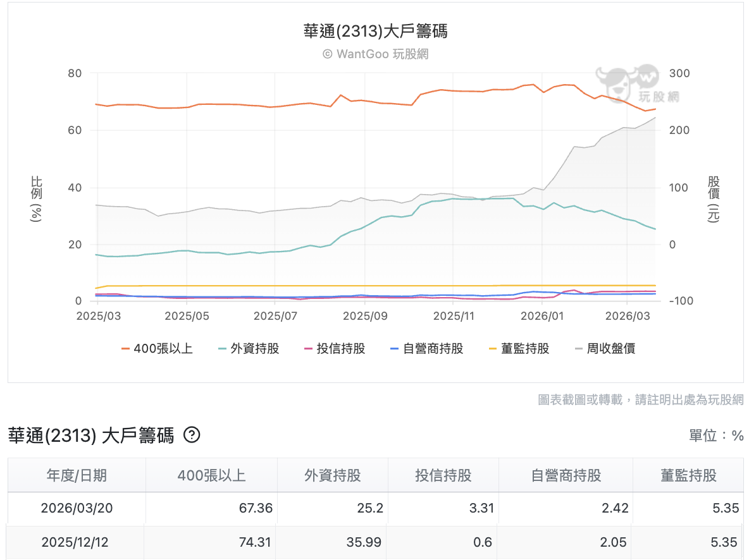Click the 0.6 value cell

(x=442, y=542)
